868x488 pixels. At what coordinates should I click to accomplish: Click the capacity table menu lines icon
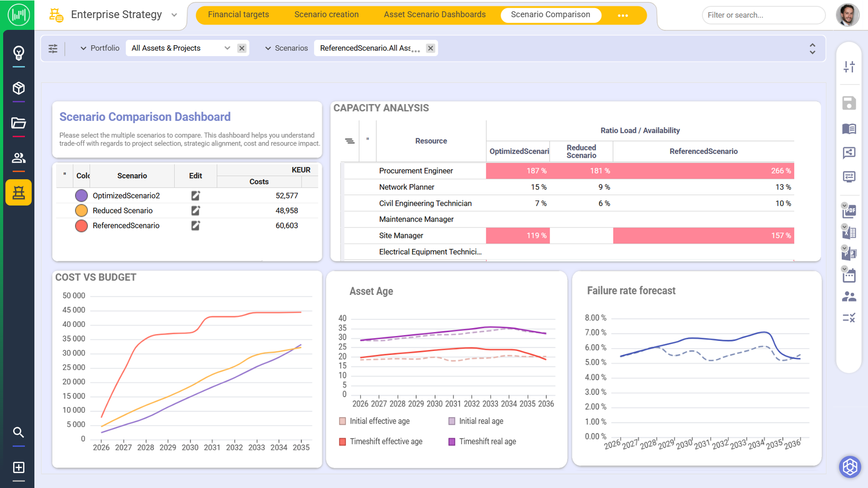(350, 141)
